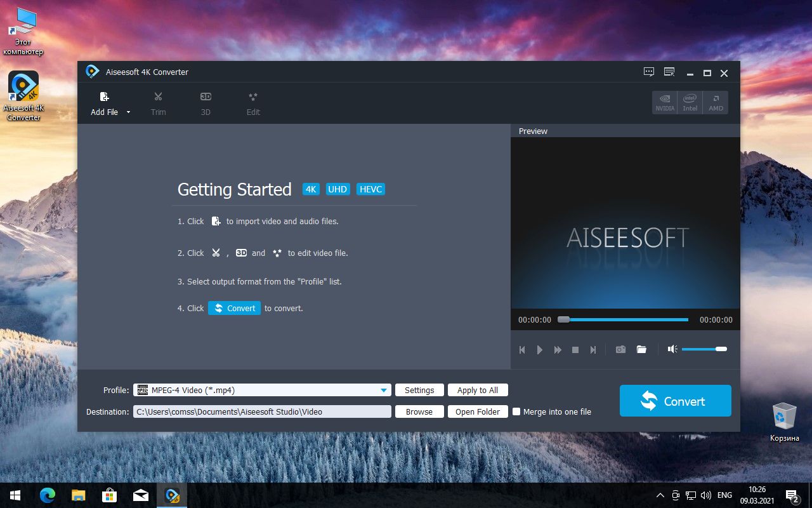Click the Destination path input field
812x508 pixels.
click(x=262, y=411)
